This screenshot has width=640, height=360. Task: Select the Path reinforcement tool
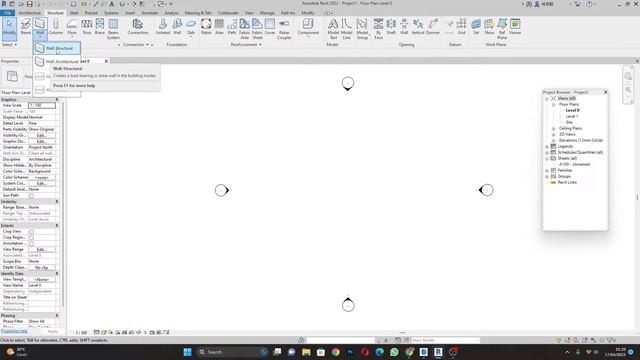click(x=232, y=27)
